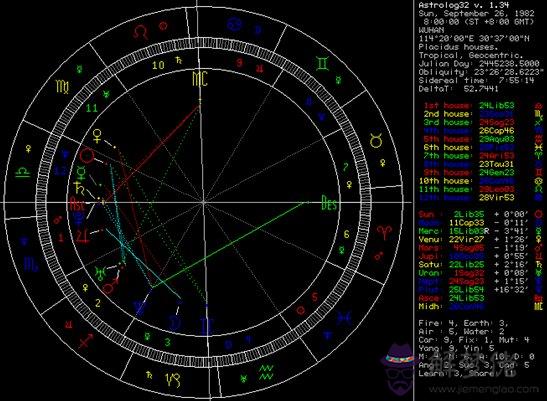Select the yellow Virgo sign in the zodiac ring
Screen dimensions: 547x401
pos(63,86)
